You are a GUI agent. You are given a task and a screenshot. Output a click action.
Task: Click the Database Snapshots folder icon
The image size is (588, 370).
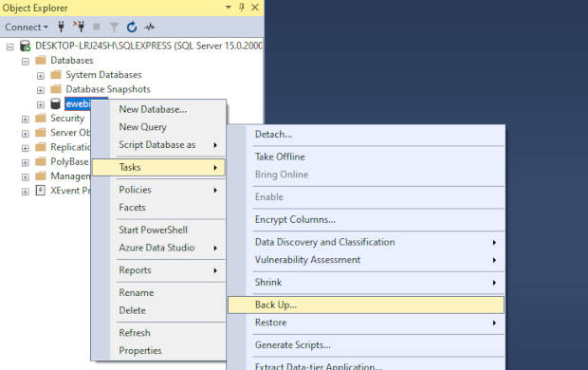tap(56, 89)
